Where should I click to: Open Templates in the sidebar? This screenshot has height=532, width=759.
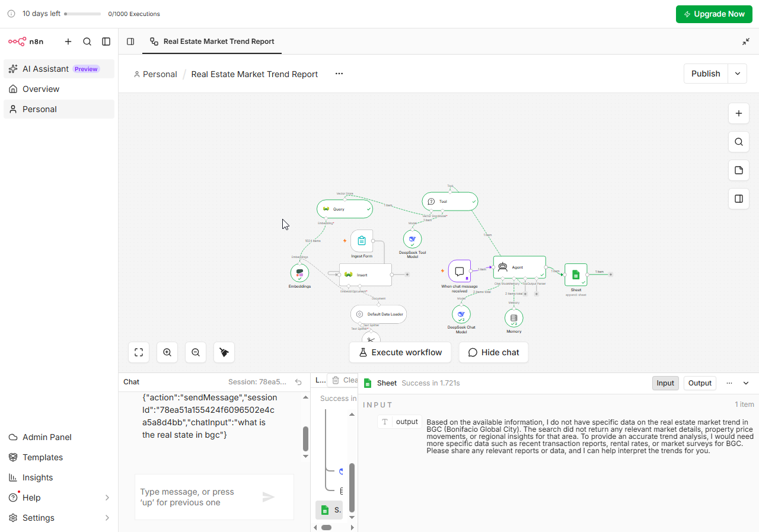59,457
